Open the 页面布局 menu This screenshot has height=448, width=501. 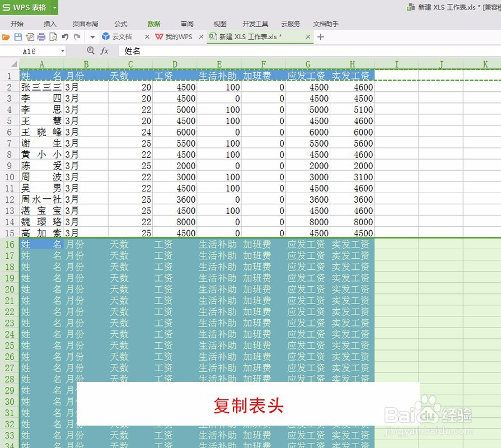click(x=85, y=24)
